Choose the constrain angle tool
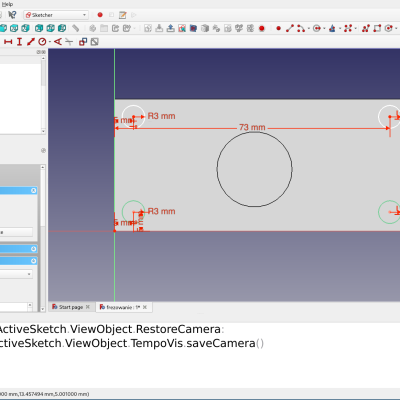The width and height of the screenshot is (400, 400). [58, 42]
